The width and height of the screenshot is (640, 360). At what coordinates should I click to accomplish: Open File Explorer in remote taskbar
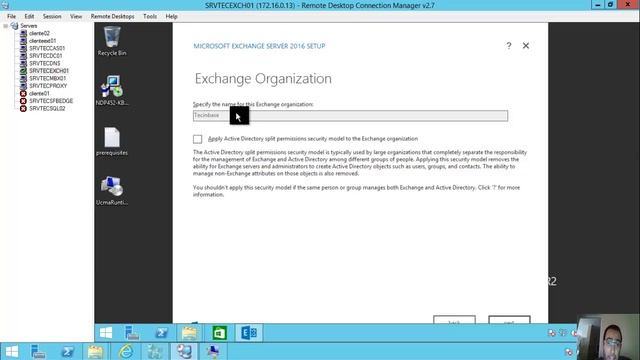click(189, 333)
